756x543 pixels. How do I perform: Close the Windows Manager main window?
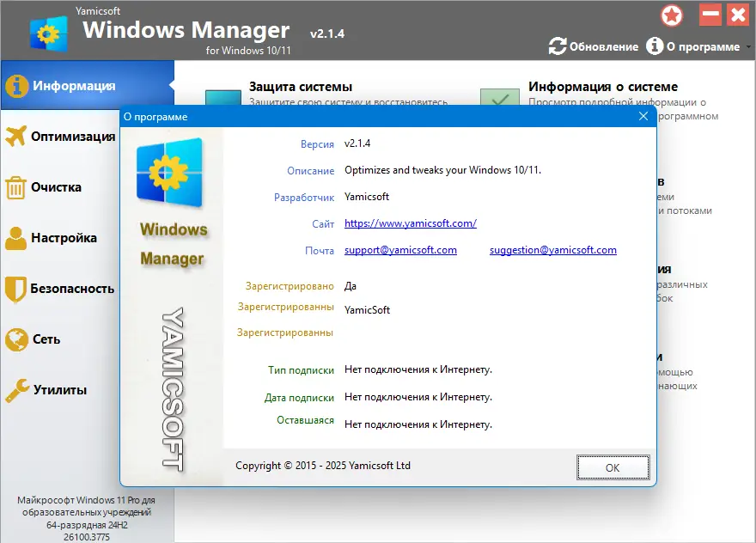coord(738,15)
